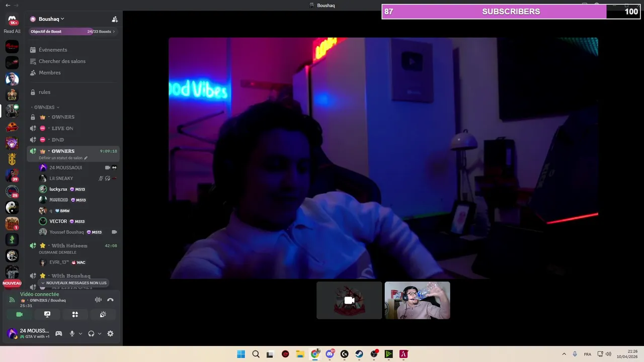
Task: Deafen audio with headphones icon
Action: pyautogui.click(x=91, y=333)
